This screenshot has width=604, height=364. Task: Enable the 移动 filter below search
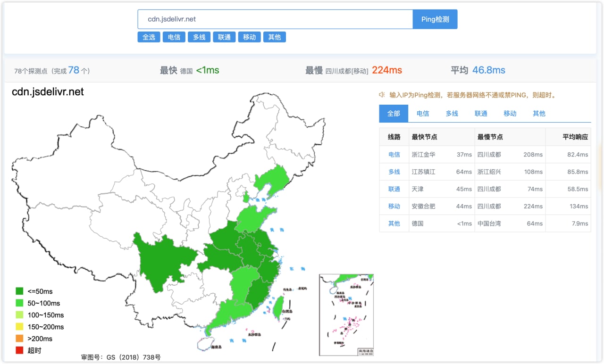(249, 37)
